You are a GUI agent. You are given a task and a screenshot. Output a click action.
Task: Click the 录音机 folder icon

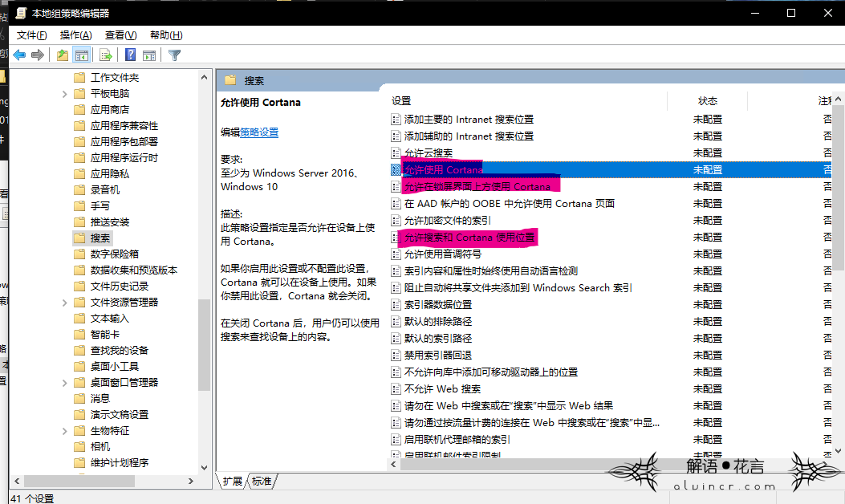[x=79, y=189]
